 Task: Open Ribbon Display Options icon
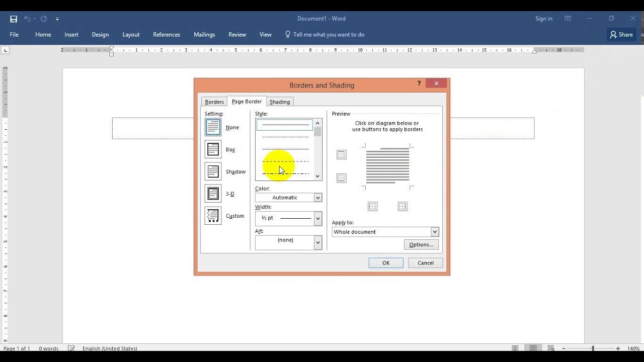[568, 19]
